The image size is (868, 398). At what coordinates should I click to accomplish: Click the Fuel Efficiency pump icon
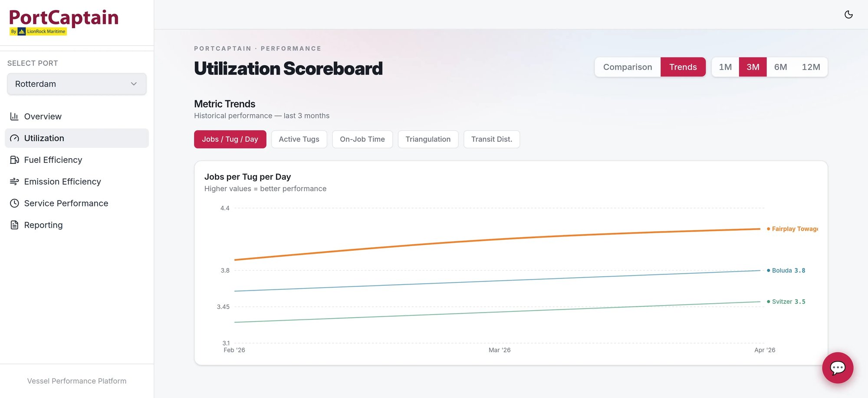coord(14,160)
